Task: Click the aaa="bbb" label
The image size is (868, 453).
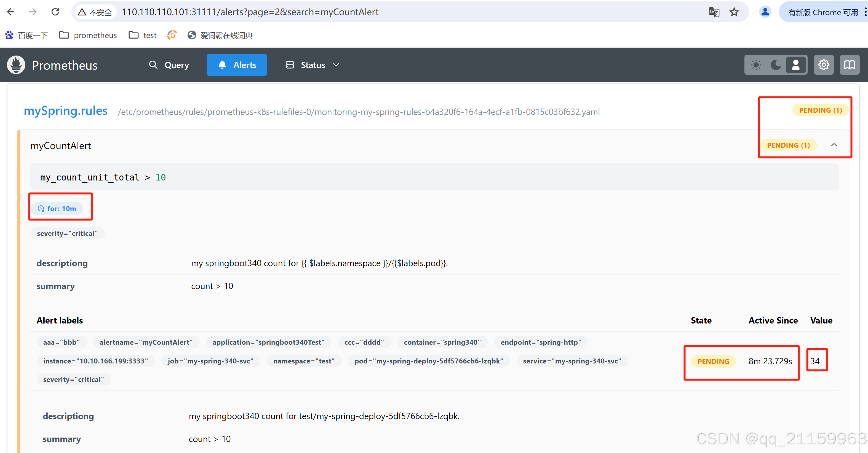Action: coord(61,342)
